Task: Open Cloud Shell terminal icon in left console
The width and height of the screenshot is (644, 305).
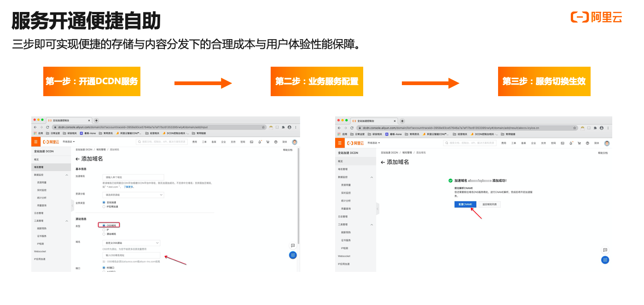Action: (x=252, y=142)
